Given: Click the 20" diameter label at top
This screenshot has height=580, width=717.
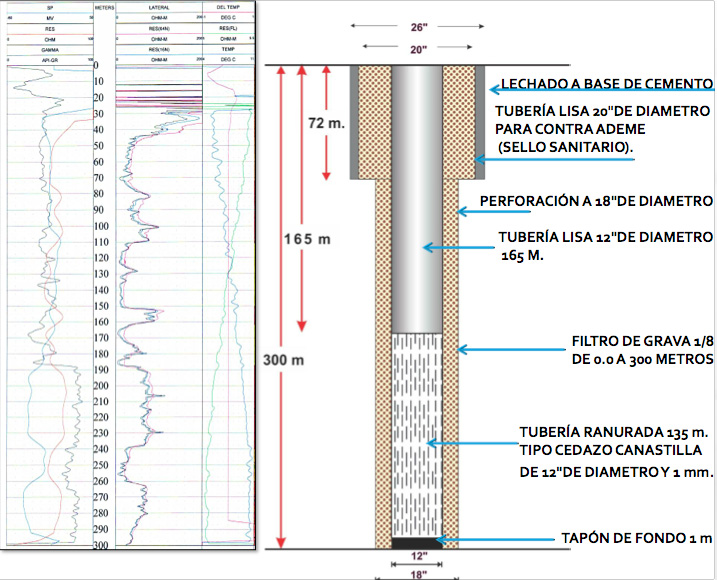Looking at the screenshot, I should (418, 49).
